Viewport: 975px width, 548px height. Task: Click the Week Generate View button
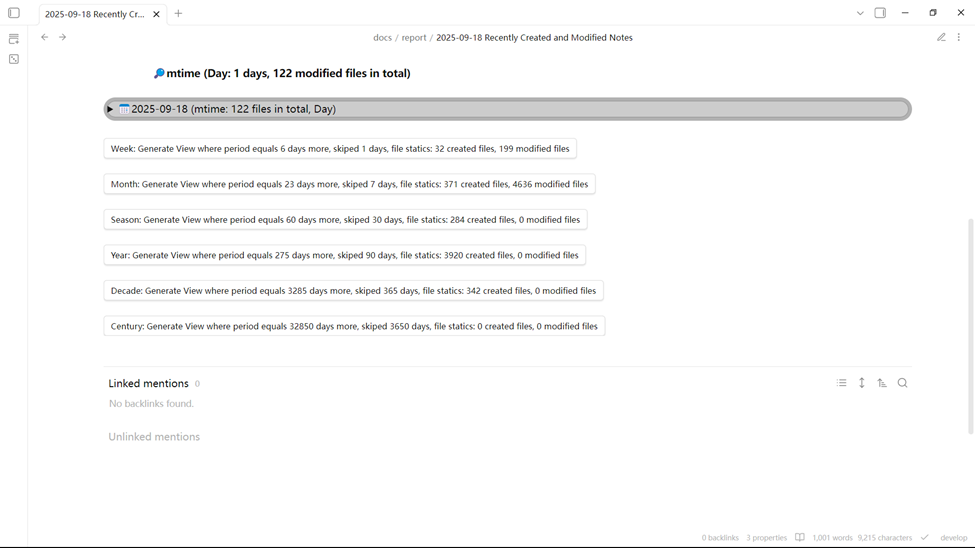tap(340, 149)
